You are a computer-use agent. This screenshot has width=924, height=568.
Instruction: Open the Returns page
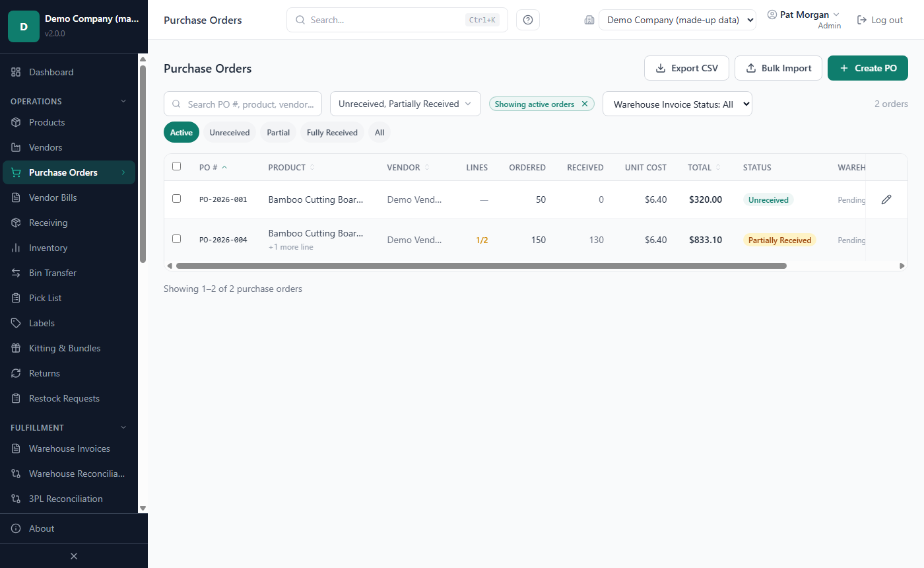pyautogui.click(x=69, y=373)
